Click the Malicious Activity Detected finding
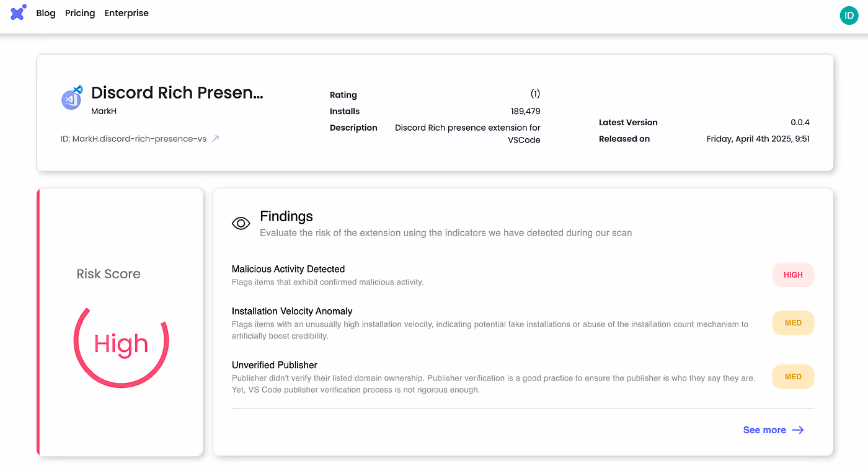 [288, 270]
